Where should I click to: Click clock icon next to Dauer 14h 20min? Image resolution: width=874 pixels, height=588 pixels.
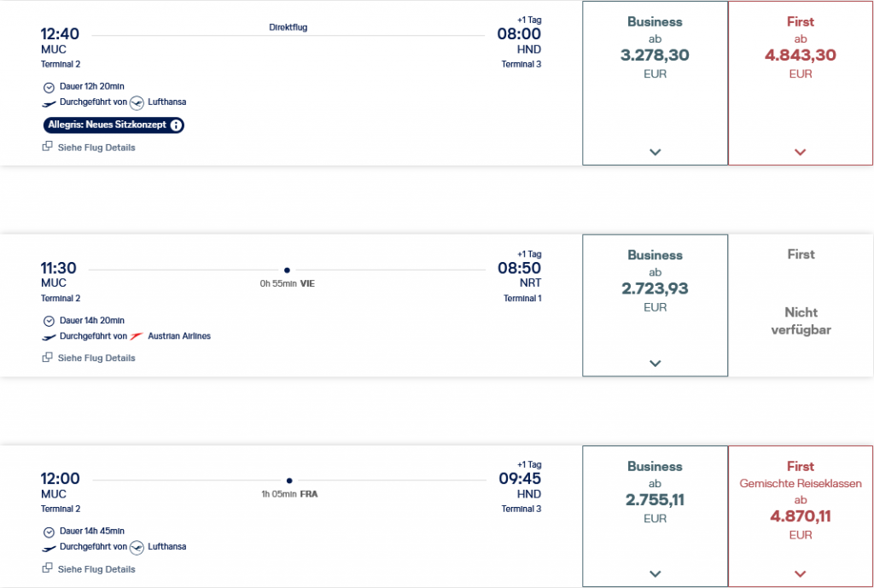coord(49,321)
